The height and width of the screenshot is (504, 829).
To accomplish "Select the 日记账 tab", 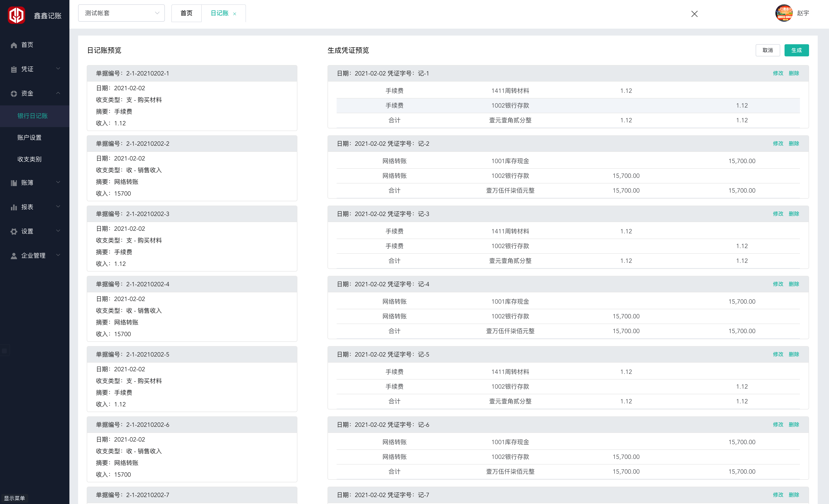I will 219,13.
